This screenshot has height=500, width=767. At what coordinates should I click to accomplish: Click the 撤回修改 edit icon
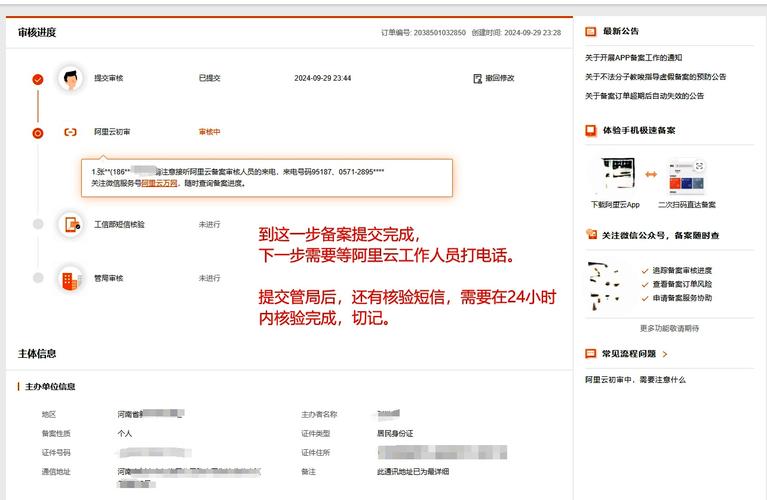point(477,79)
